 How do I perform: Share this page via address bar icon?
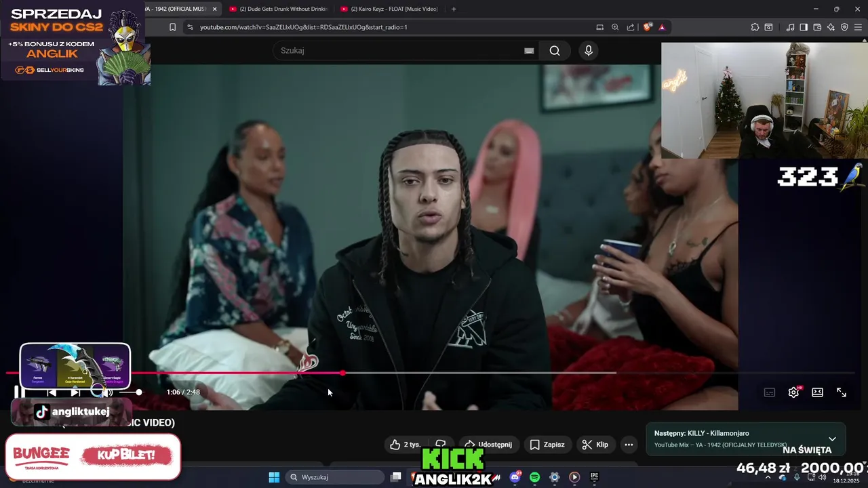point(631,27)
